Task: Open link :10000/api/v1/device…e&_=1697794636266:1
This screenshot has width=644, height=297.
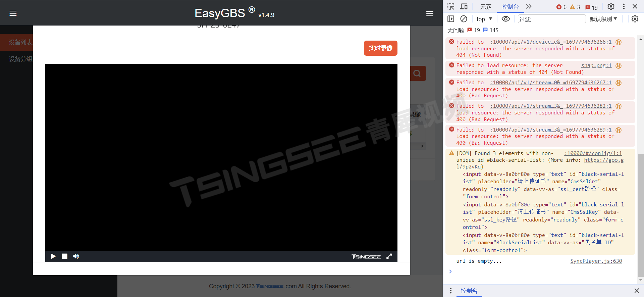Action: [551, 42]
